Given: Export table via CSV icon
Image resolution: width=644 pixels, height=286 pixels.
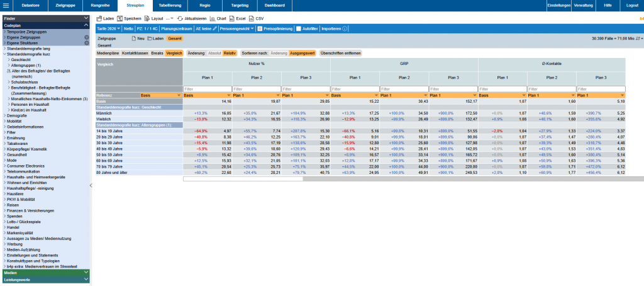Looking at the screenshot, I should pos(252,19).
